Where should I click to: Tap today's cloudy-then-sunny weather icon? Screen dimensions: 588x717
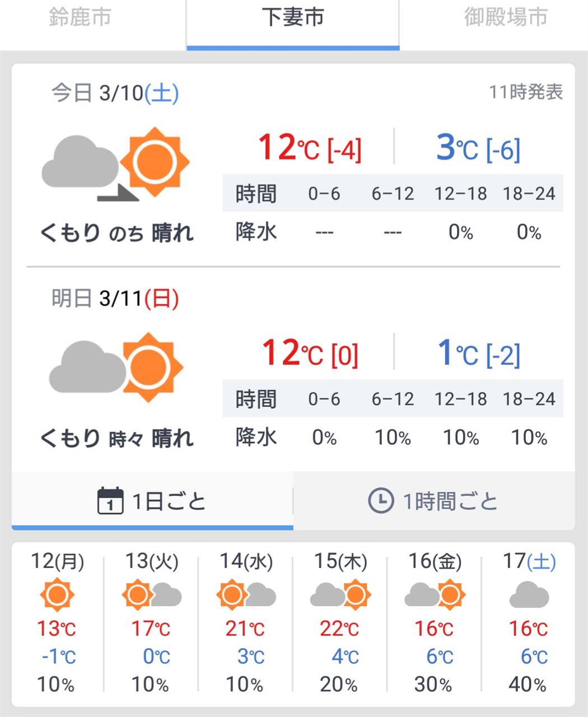tap(116, 164)
